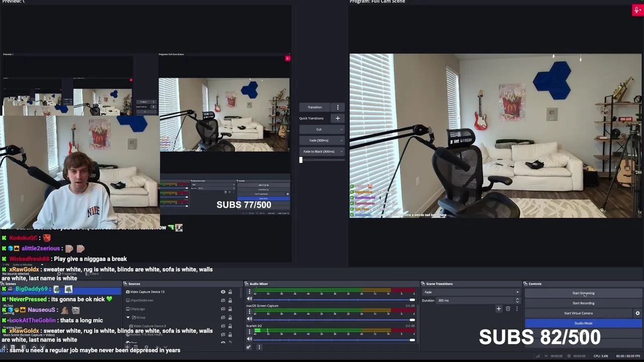Click the Transition button
The height and width of the screenshot is (362, 644).
[x=315, y=107]
